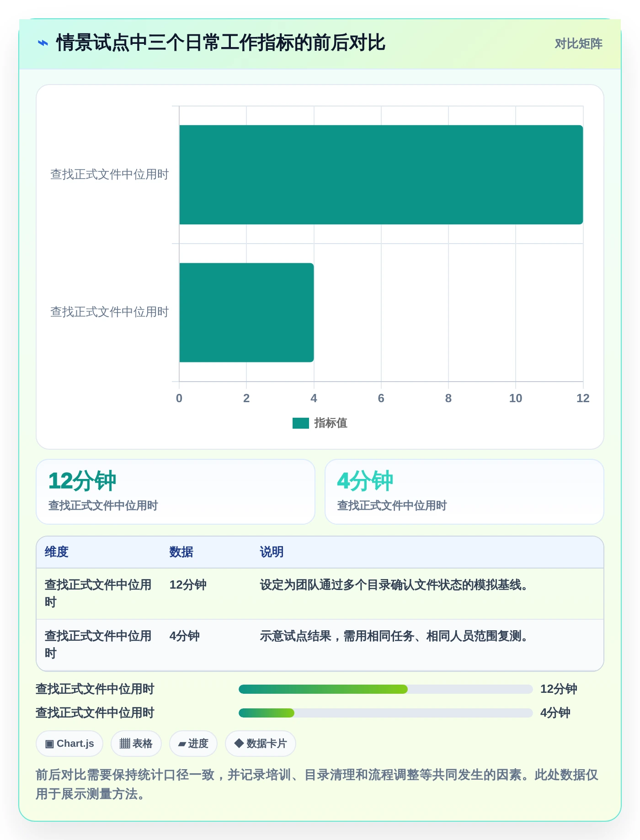Click the x-axis tick label 12
This screenshot has width=640, height=840.
click(583, 399)
